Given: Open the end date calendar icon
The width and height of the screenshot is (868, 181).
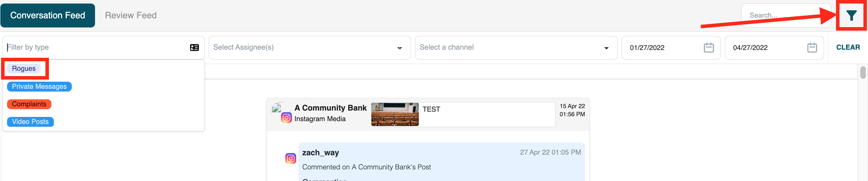Looking at the screenshot, I should [x=812, y=48].
